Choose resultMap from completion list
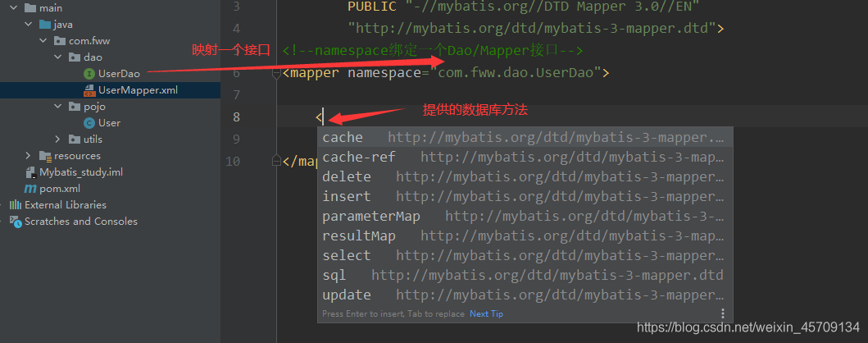This screenshot has width=868, height=343. tap(525, 236)
